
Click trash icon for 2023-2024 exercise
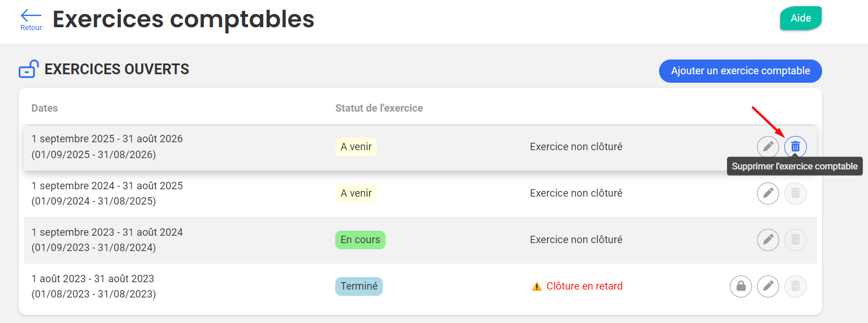795,240
